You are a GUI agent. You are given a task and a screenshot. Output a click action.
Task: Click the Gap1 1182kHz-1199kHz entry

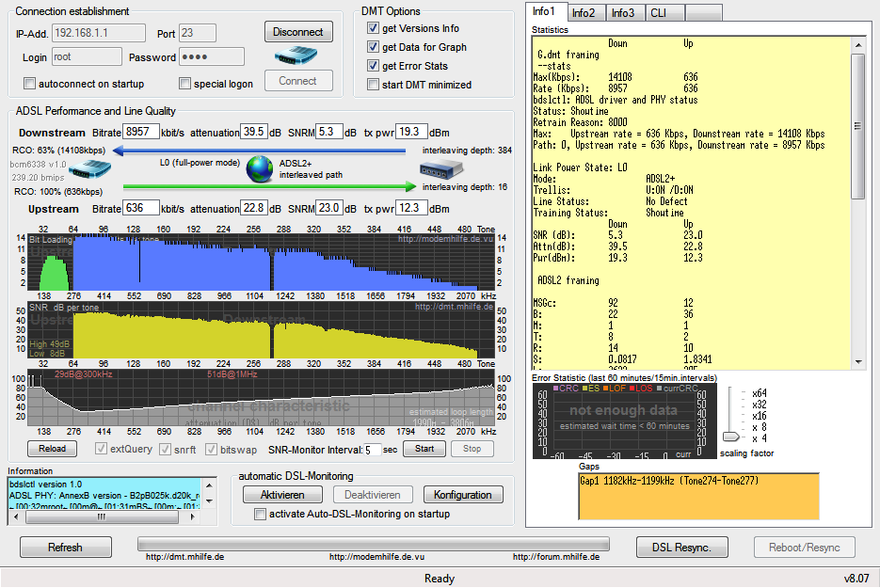pyautogui.click(x=669, y=481)
